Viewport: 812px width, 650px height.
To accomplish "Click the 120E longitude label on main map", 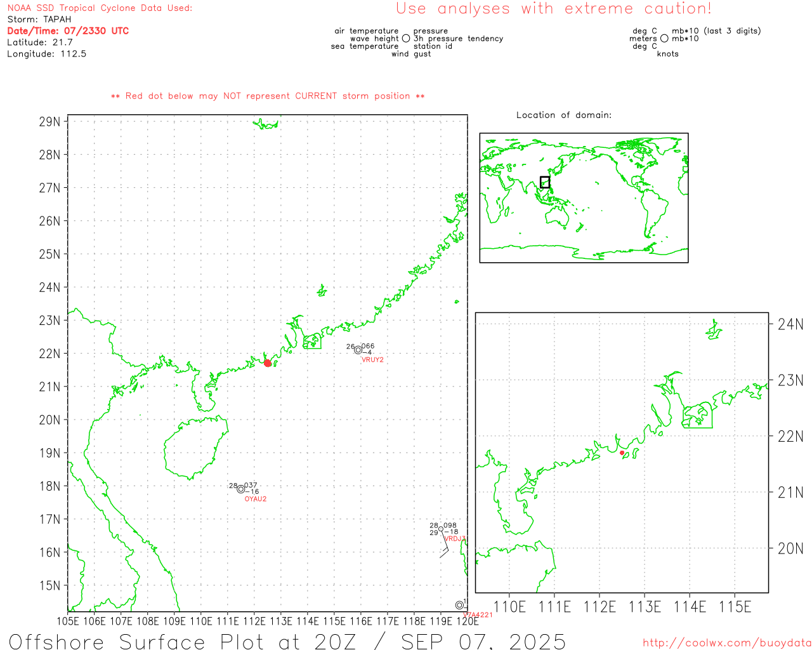I will coord(468,621).
